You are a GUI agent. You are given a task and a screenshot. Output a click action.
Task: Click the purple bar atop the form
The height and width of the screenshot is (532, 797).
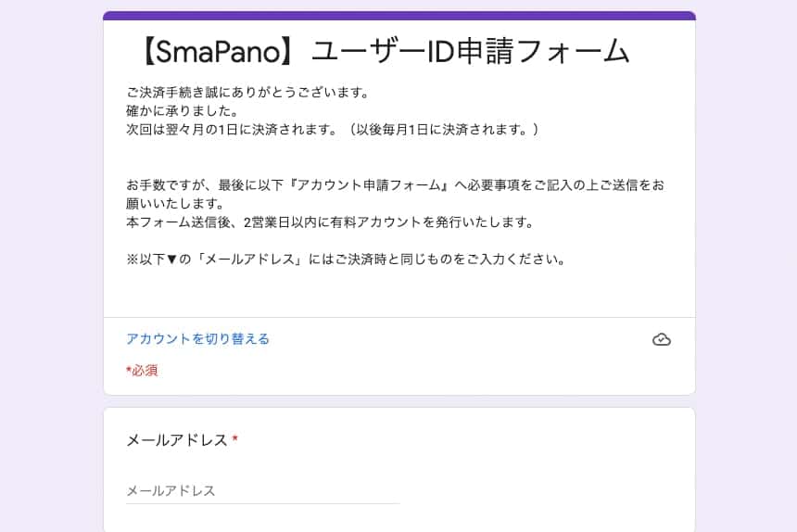pyautogui.click(x=398, y=16)
